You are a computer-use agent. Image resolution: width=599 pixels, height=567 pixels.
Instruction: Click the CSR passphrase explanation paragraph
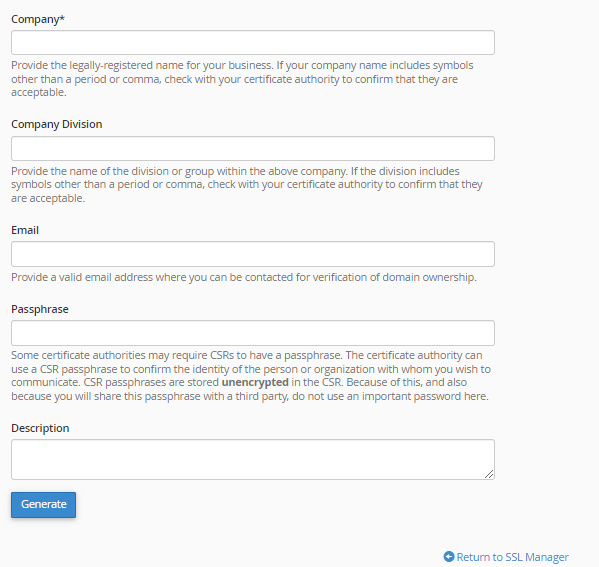tap(251, 376)
